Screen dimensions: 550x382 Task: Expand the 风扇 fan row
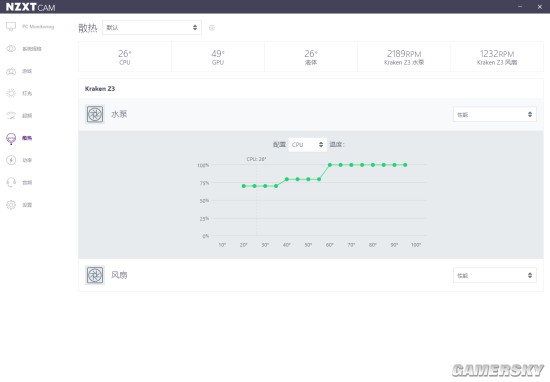311,275
